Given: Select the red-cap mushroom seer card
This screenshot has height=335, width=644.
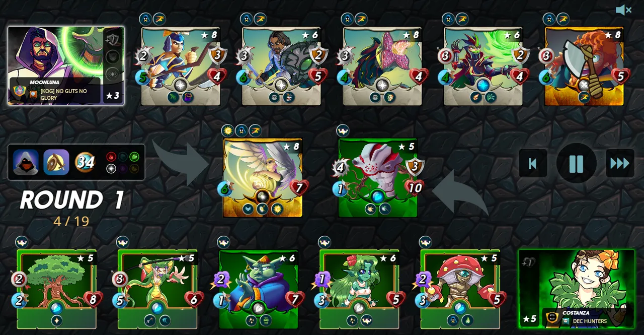Looking at the screenshot, I should click(x=460, y=289).
